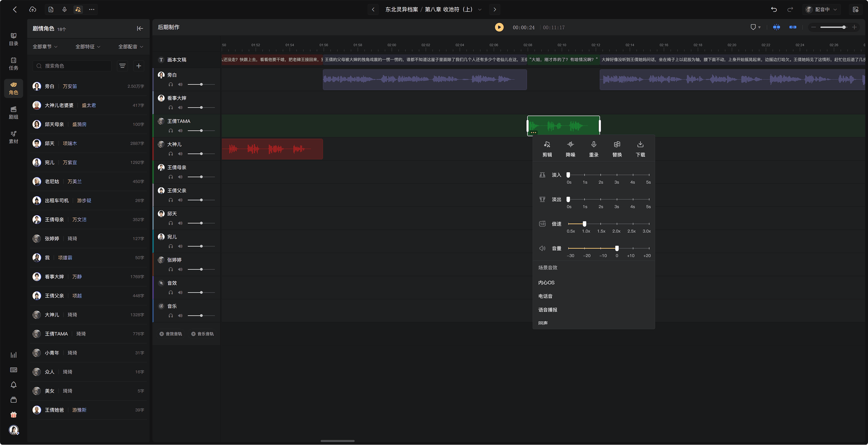Open the 素材 materials sidebar section

click(x=14, y=137)
